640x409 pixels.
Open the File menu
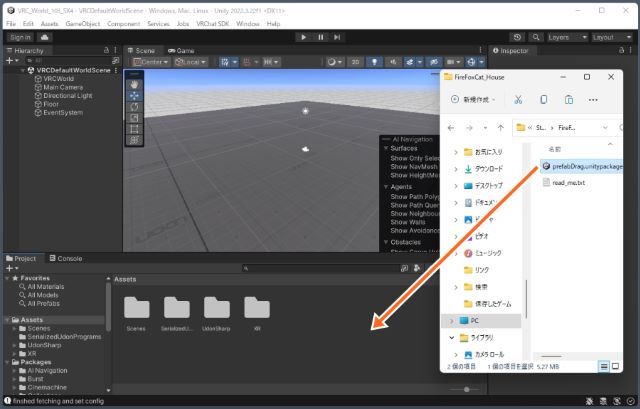click(x=11, y=24)
